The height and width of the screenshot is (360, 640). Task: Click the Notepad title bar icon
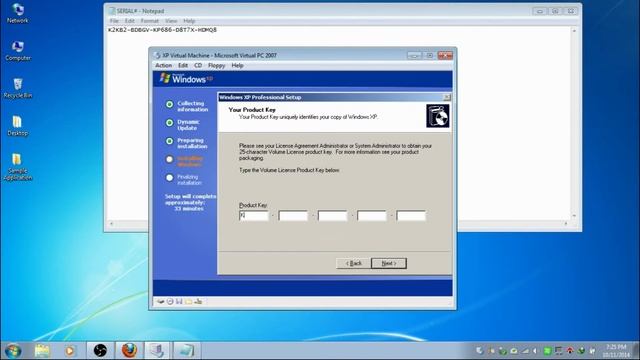[112, 11]
